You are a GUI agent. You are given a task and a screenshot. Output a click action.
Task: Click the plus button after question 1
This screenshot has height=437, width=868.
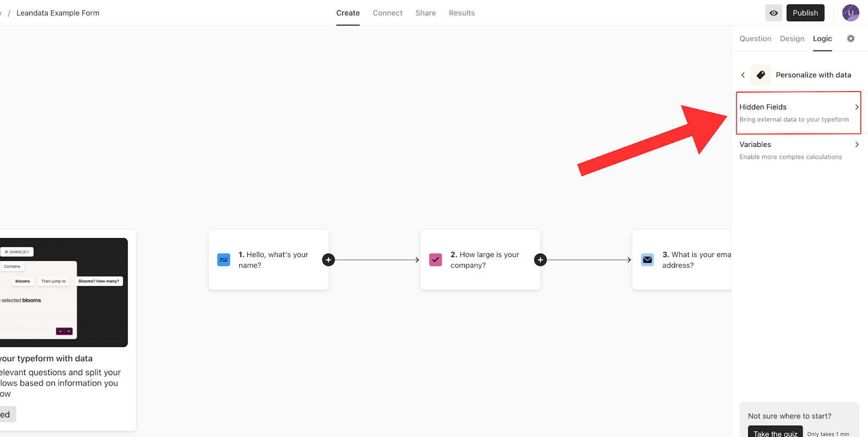point(328,260)
